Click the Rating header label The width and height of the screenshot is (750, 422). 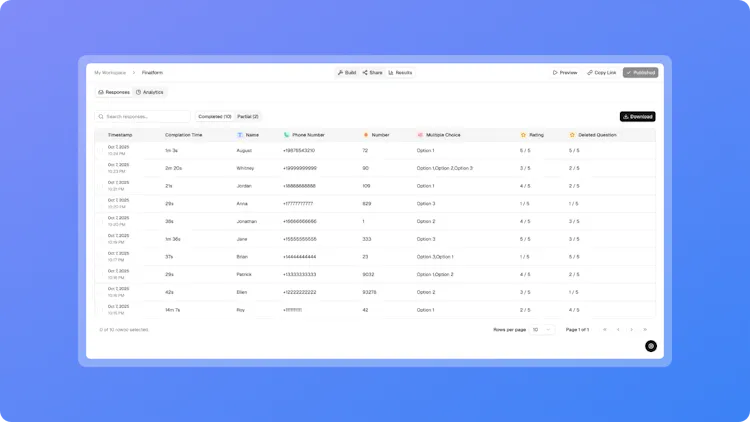[x=536, y=135]
